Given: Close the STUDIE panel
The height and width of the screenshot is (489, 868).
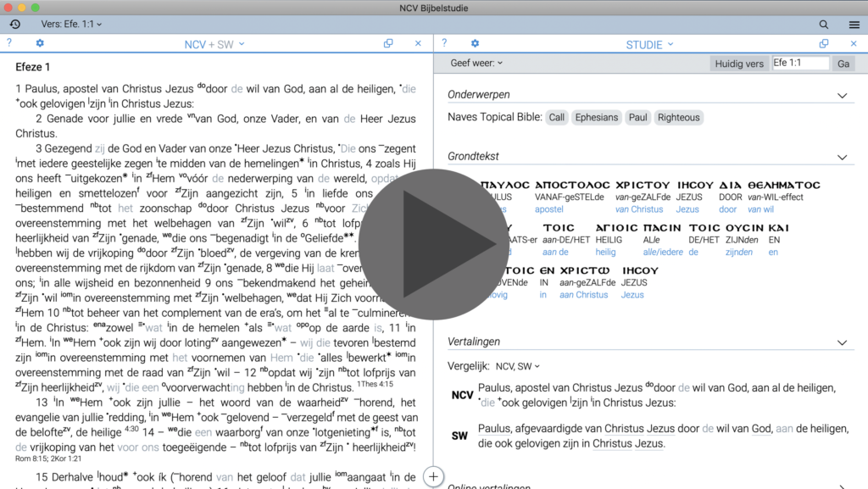Looking at the screenshot, I should (x=854, y=42).
